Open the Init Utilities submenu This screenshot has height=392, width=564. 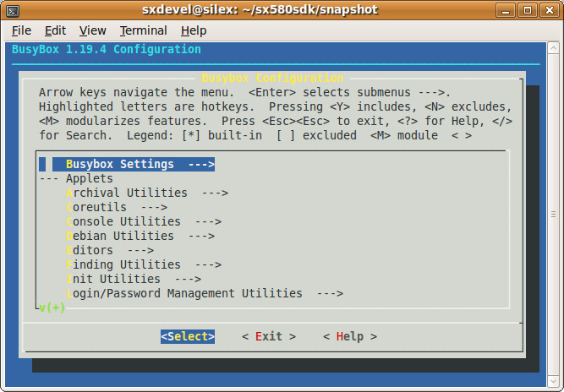coord(134,279)
